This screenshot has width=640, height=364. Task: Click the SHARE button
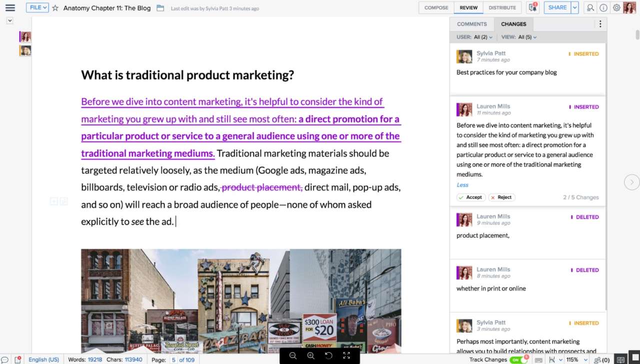tap(557, 7)
